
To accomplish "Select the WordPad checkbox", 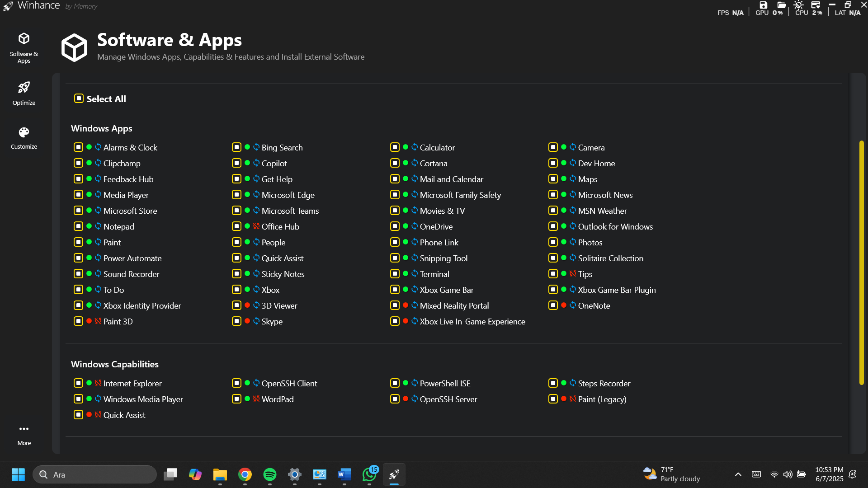I will (236, 399).
